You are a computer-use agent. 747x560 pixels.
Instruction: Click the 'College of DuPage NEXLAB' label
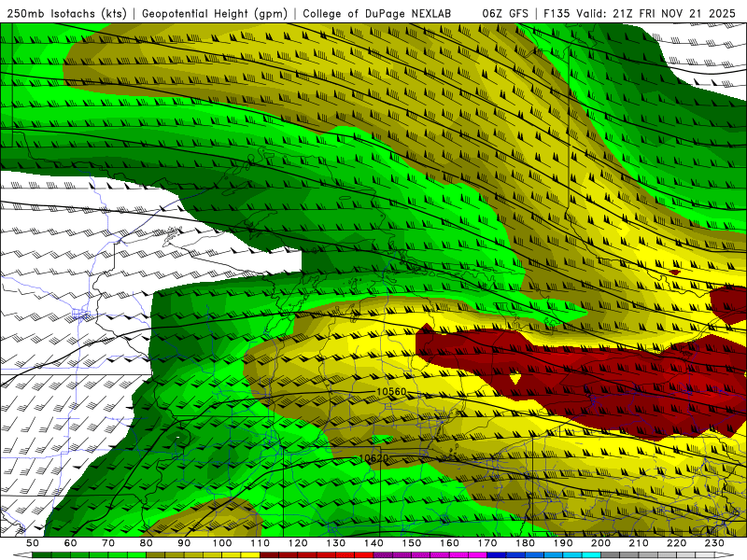point(376,13)
